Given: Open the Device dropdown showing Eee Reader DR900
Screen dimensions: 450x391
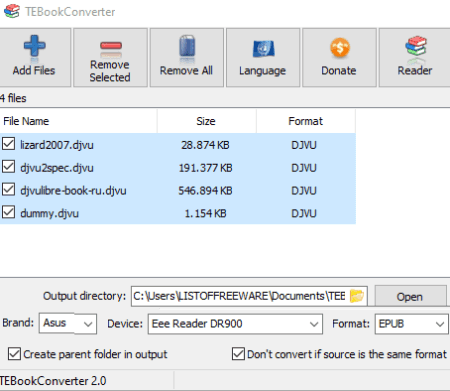Looking at the screenshot, I should 235,324.
